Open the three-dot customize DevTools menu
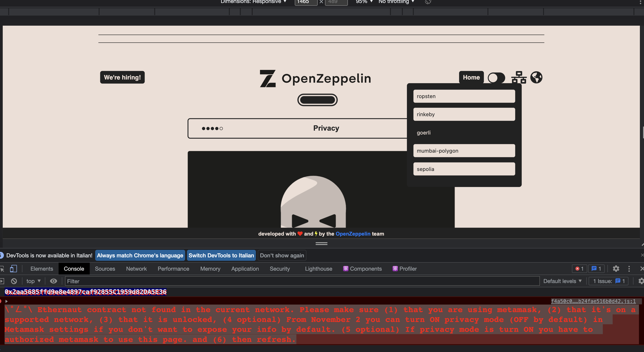Image resolution: width=644 pixels, height=352 pixels. [x=629, y=269]
